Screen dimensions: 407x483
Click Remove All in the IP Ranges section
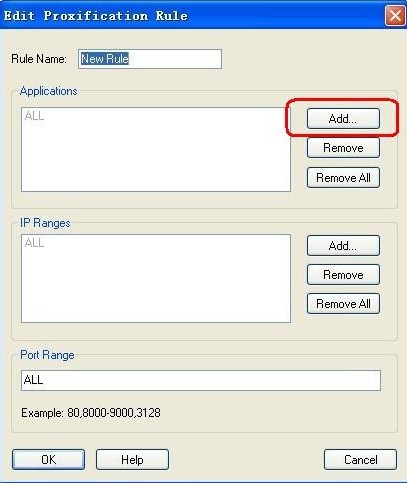pyautogui.click(x=343, y=304)
